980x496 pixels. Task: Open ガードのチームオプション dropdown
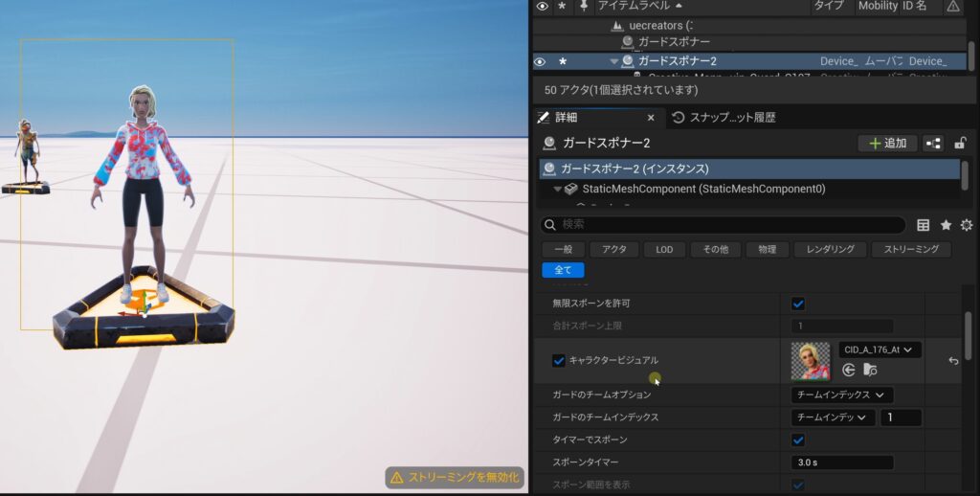coord(842,395)
